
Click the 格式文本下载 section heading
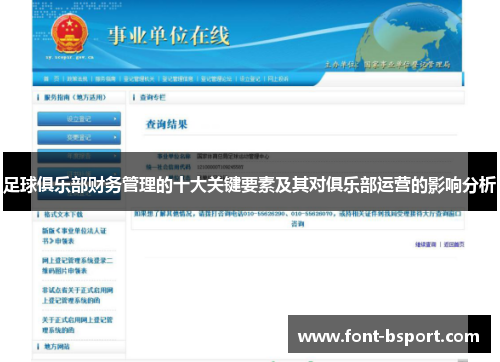(63, 214)
